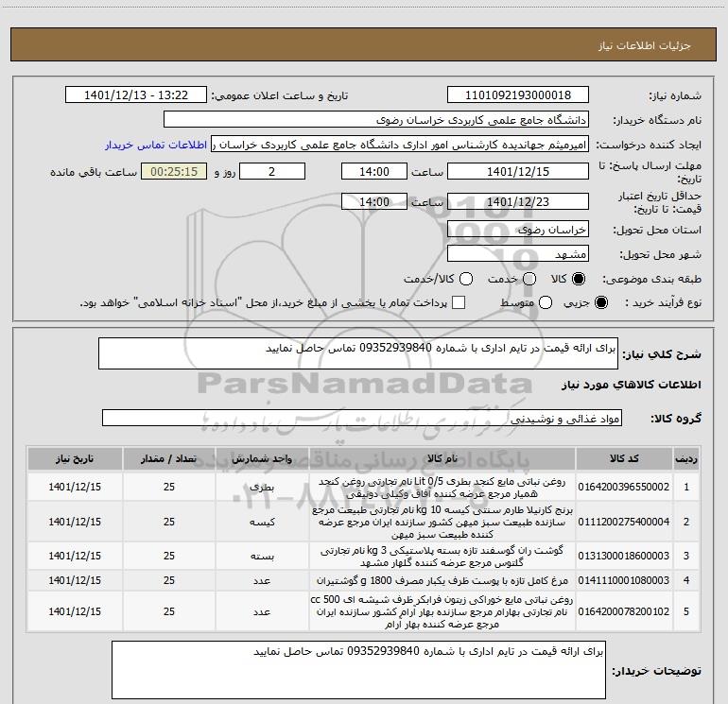Click the اطلاعات کالاهای مورد نیاز heading

[x=632, y=385]
